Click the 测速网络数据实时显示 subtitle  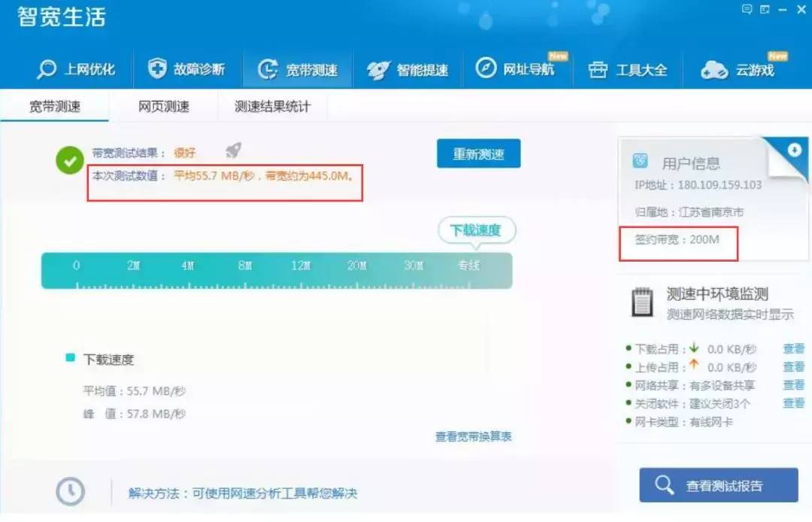[729, 314]
